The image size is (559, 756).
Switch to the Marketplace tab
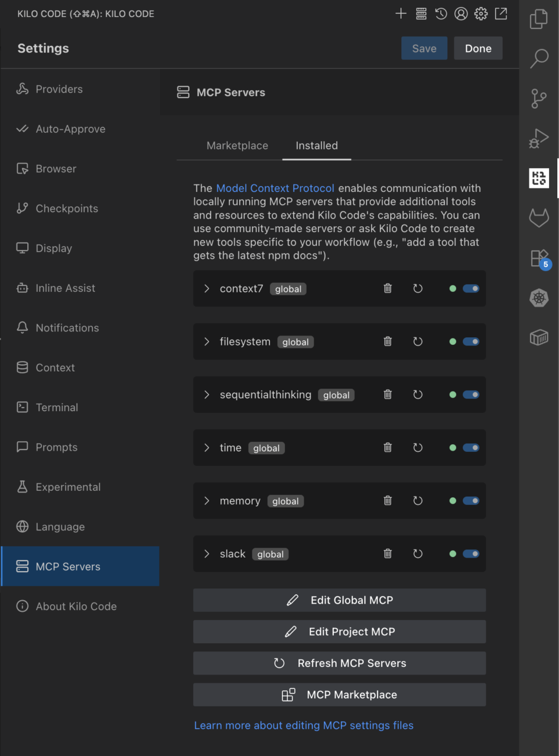tap(237, 146)
